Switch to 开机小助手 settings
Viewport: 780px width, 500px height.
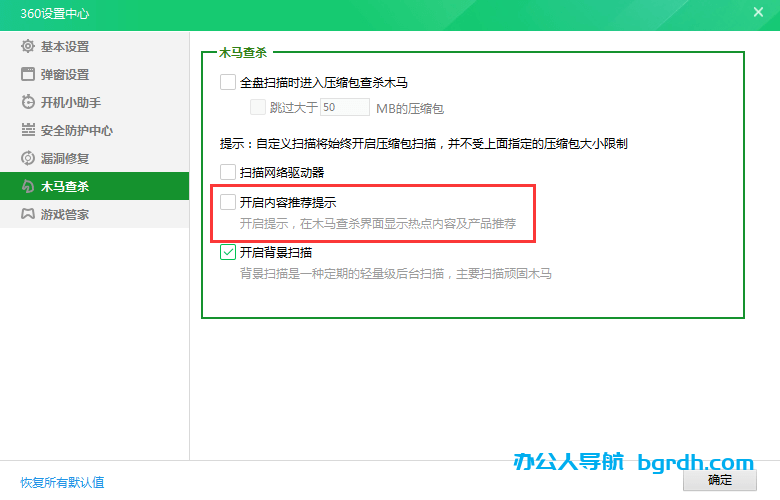[95, 102]
